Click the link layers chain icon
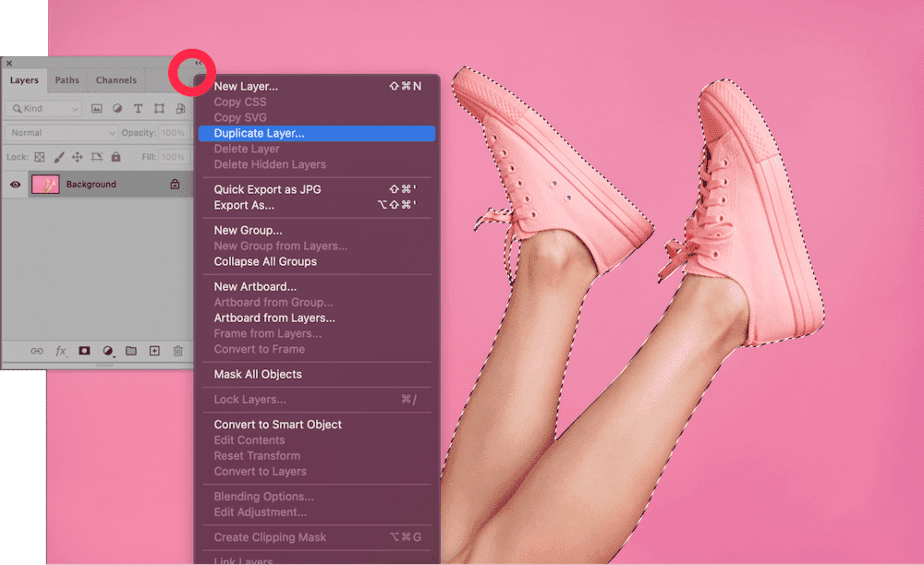This screenshot has height=565, width=924. coord(37,351)
